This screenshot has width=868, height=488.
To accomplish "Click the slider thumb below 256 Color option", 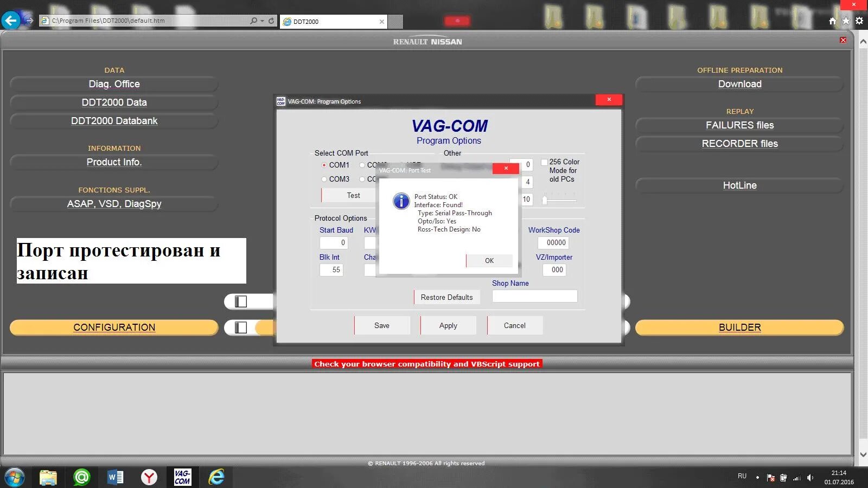I will point(545,201).
